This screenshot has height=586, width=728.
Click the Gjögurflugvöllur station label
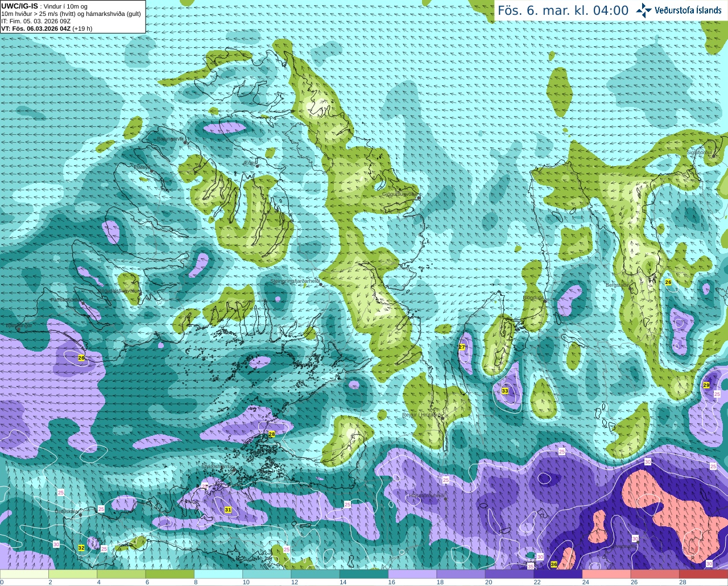click(x=400, y=194)
